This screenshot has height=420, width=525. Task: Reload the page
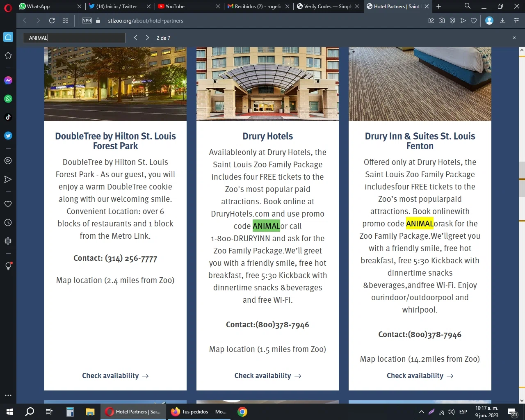[52, 21]
